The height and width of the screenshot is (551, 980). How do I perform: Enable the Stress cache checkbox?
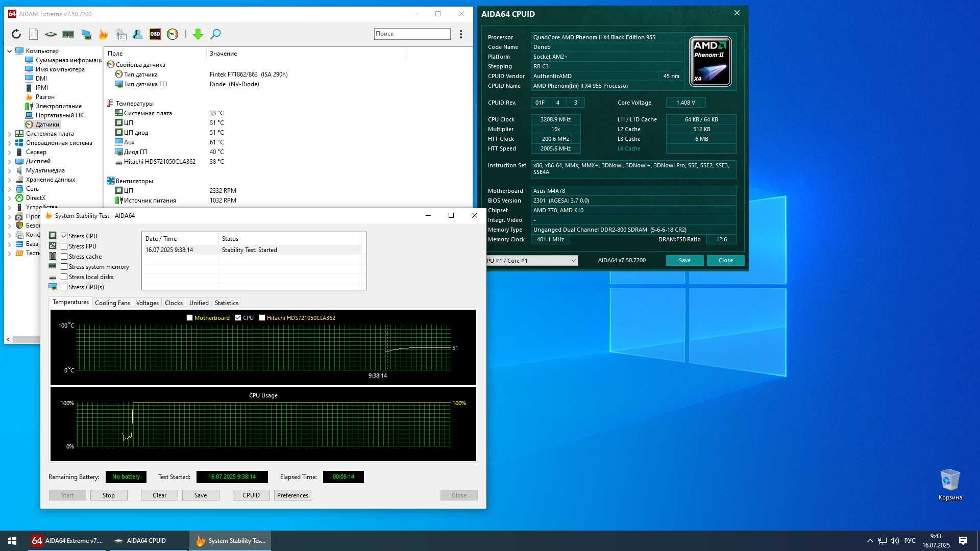coord(64,257)
